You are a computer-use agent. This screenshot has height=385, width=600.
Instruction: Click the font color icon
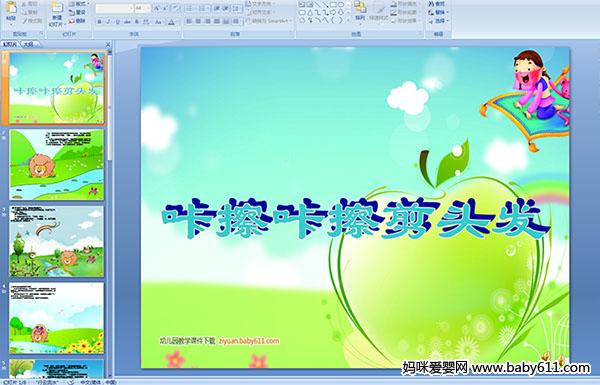click(171, 22)
